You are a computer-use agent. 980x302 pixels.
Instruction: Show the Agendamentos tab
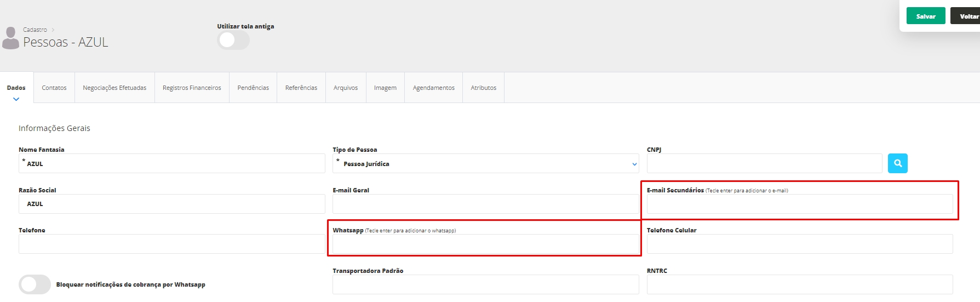(x=433, y=88)
